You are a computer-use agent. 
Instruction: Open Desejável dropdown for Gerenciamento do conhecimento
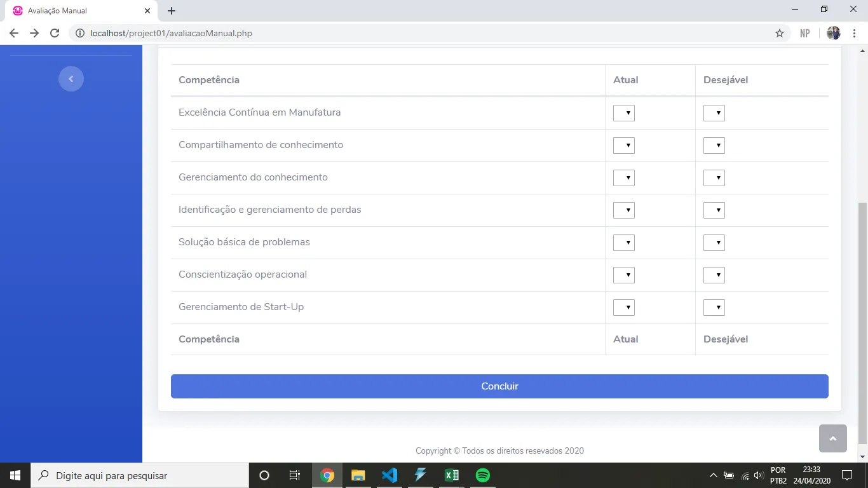(714, 178)
